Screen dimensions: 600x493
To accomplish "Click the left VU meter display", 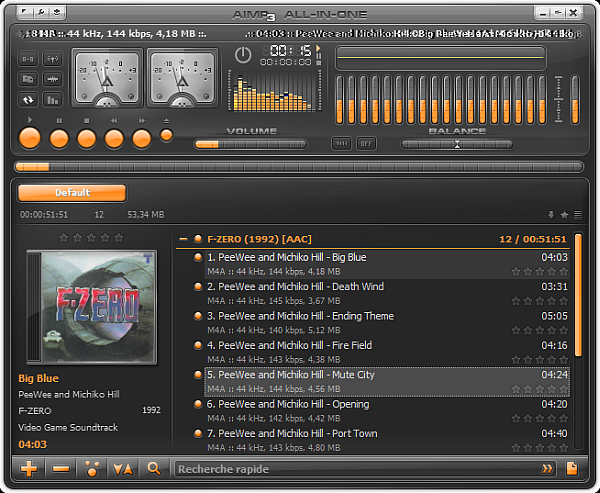I will pos(107,78).
